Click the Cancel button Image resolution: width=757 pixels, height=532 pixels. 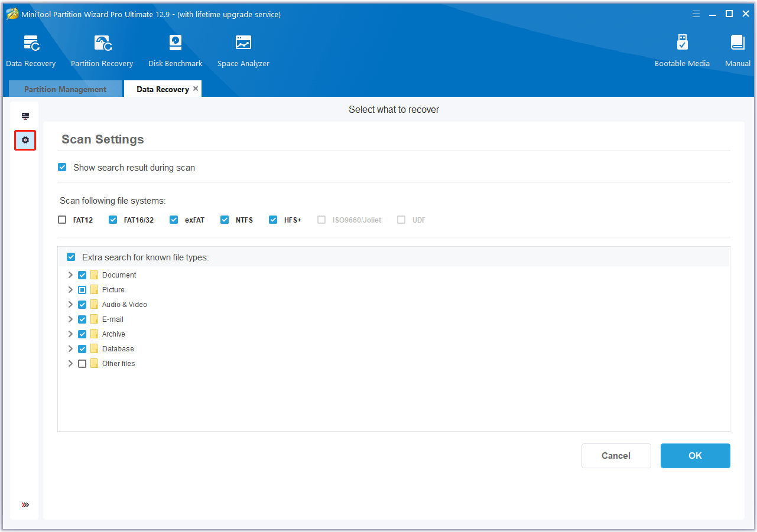tap(616, 456)
